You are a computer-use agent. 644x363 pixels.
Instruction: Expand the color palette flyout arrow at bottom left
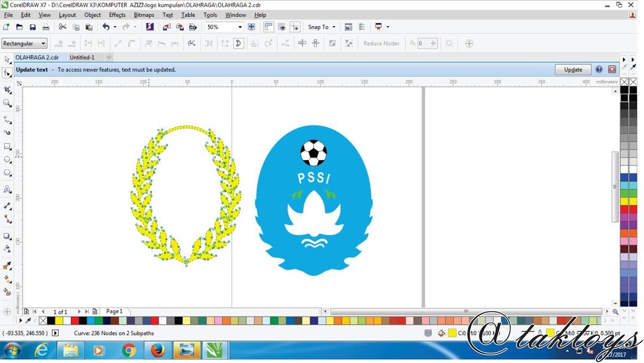pyautogui.click(x=21, y=321)
